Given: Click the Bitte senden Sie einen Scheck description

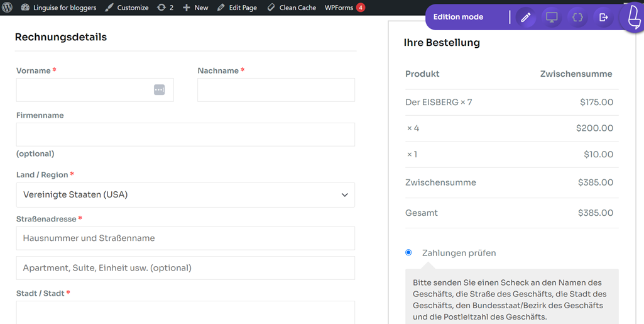Looking at the screenshot, I should tap(510, 299).
